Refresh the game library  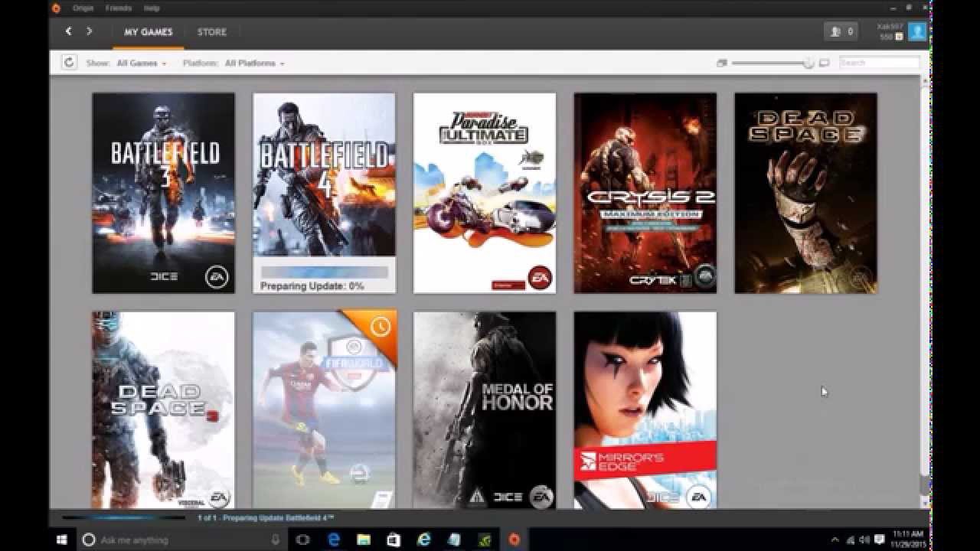pos(69,63)
